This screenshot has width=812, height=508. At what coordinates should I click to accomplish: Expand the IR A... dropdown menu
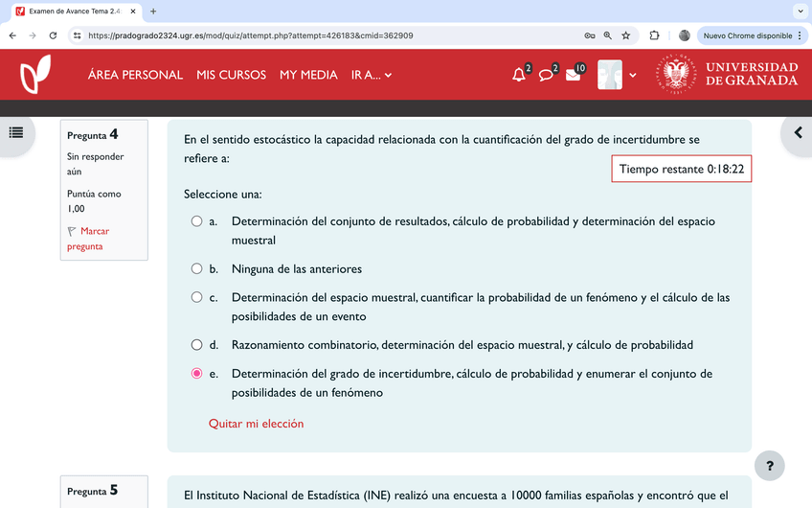pos(372,75)
